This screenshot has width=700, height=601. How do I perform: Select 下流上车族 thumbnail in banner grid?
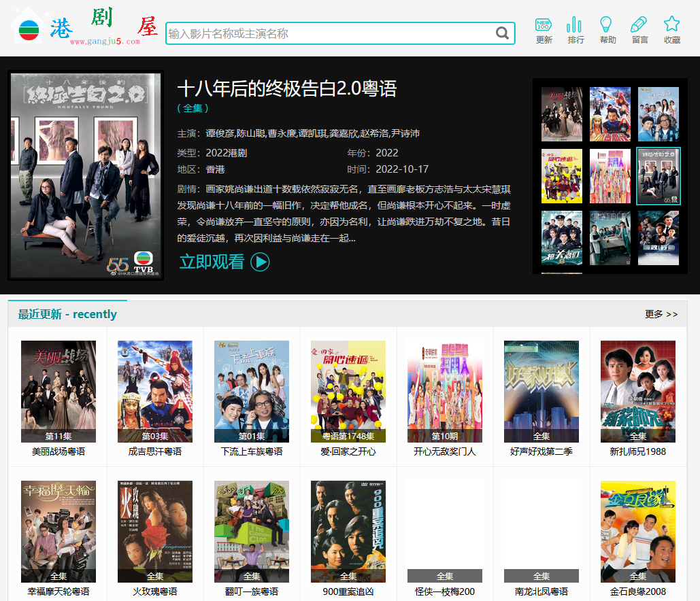pos(658,114)
